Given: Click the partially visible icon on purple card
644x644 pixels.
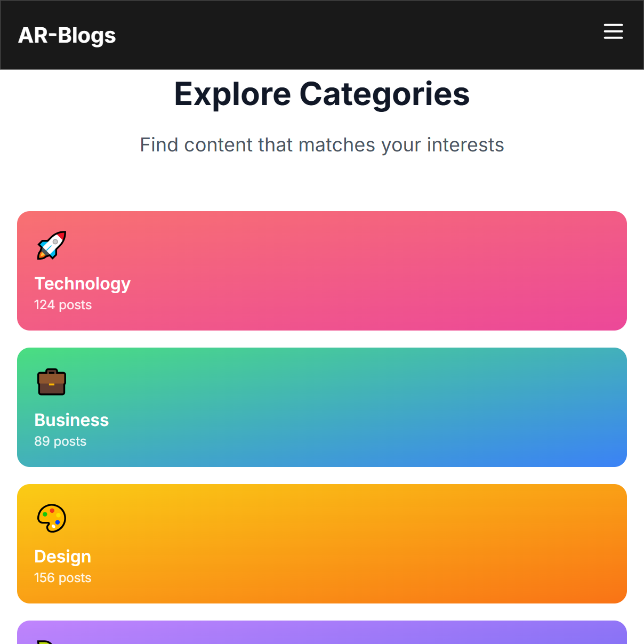Looking at the screenshot, I should click(45, 640).
